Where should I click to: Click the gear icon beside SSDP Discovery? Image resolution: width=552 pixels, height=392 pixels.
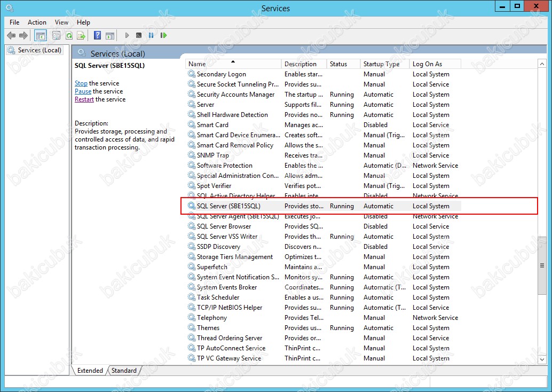192,247
